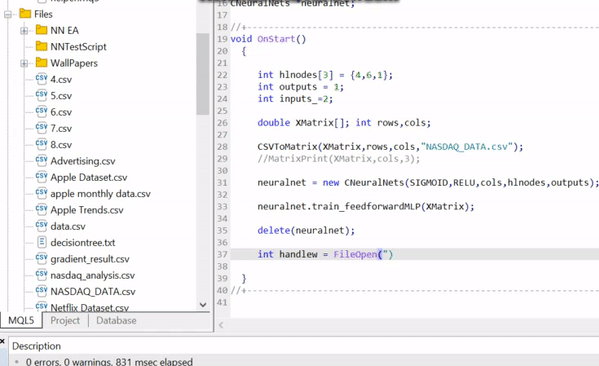Image resolution: width=599 pixels, height=366 pixels.
Task: Select Netflix Dataset.csv in the navigator
Action: tap(90, 308)
